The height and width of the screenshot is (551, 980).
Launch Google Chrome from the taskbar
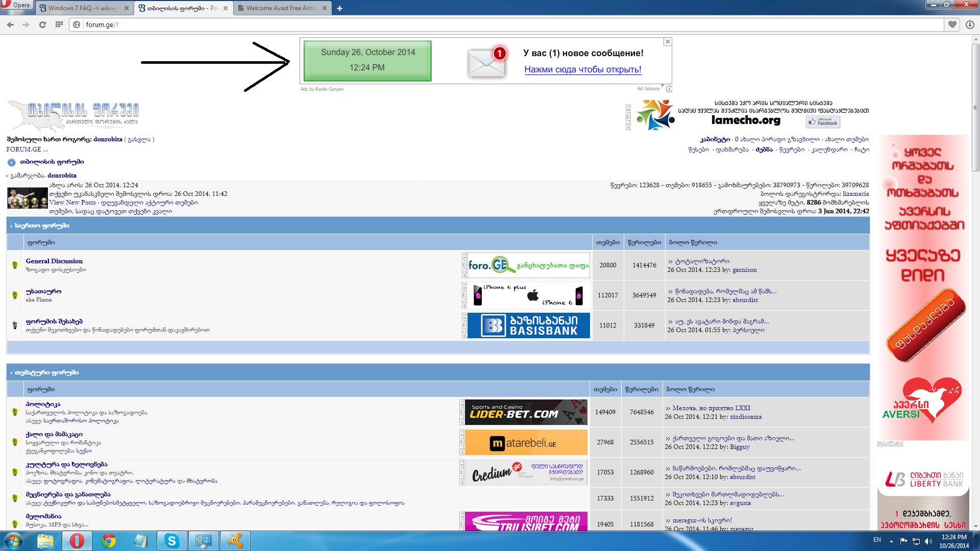coord(109,541)
